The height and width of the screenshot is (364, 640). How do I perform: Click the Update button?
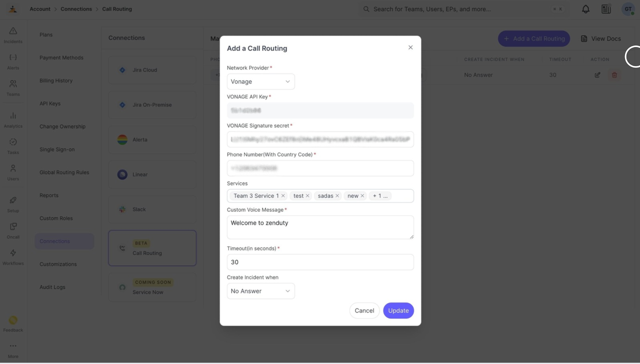pos(398,310)
